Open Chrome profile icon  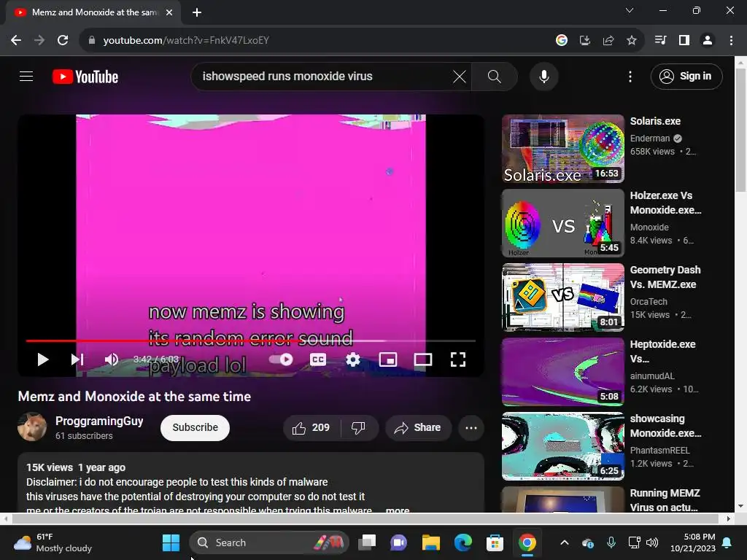[x=708, y=40]
